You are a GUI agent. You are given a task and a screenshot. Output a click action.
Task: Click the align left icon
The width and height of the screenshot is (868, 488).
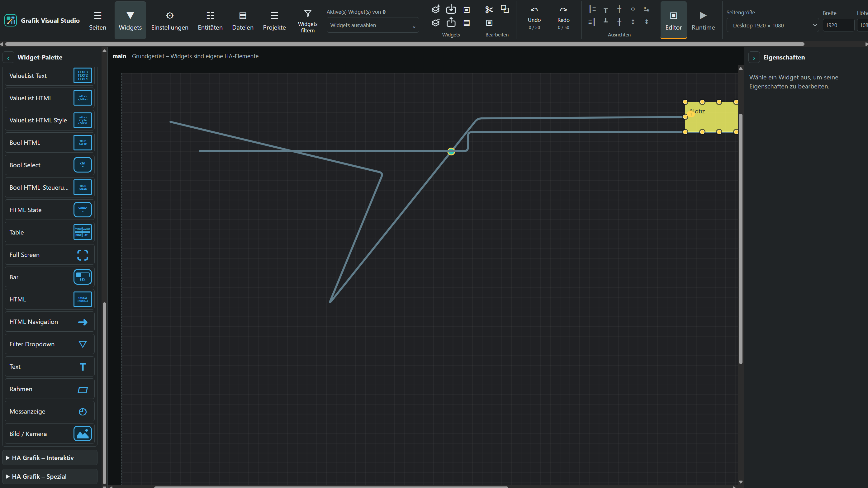click(592, 9)
